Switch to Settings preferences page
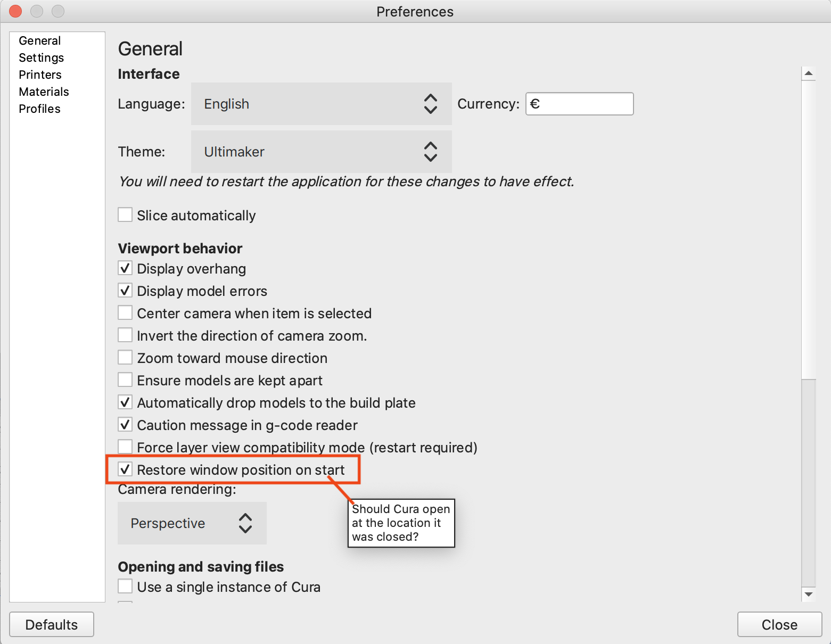Screen dimensions: 831x644 pyautogui.click(x=41, y=57)
